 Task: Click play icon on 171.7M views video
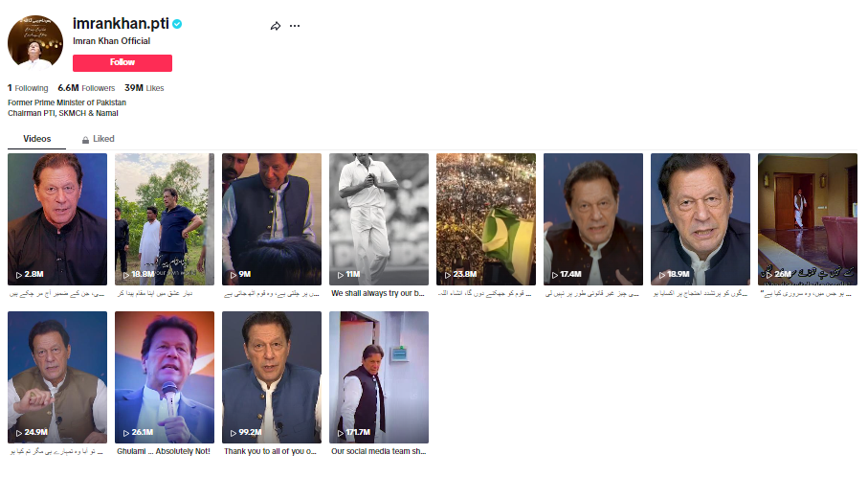tap(340, 433)
